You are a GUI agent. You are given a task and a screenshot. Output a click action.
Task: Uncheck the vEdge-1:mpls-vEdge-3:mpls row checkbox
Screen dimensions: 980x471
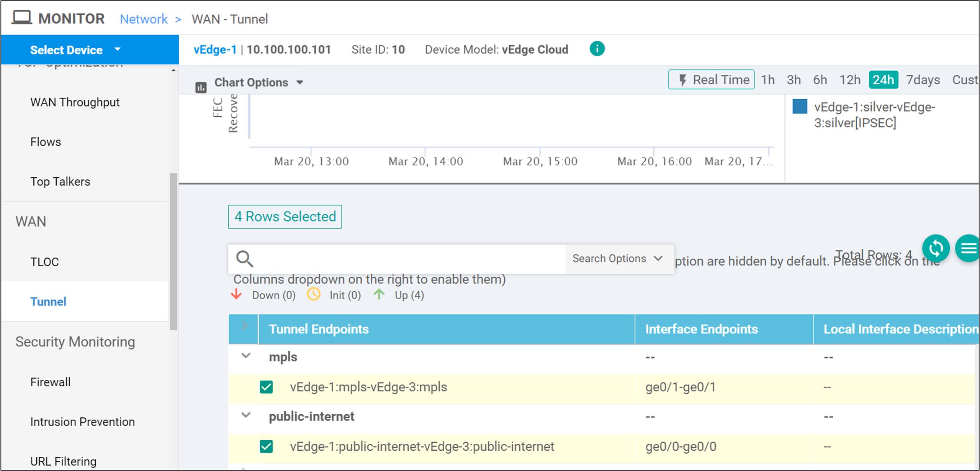(267, 387)
